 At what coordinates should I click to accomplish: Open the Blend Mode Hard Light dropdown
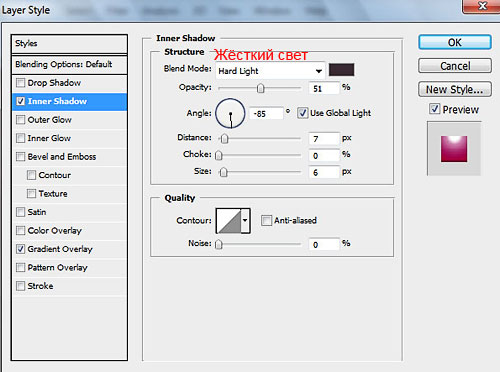point(270,71)
